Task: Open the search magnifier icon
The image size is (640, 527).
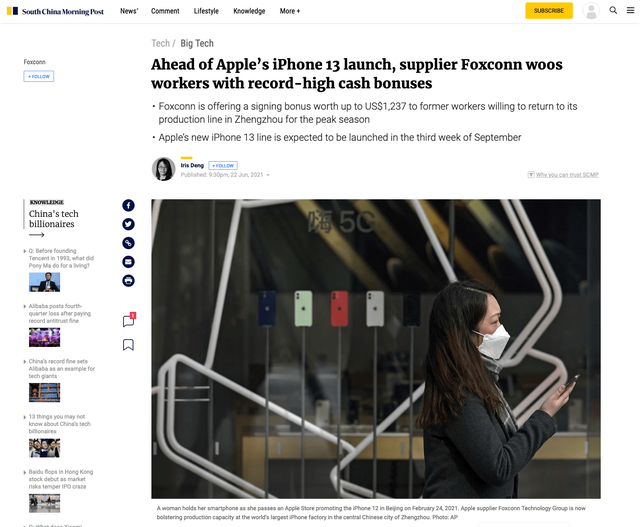Action: point(613,11)
